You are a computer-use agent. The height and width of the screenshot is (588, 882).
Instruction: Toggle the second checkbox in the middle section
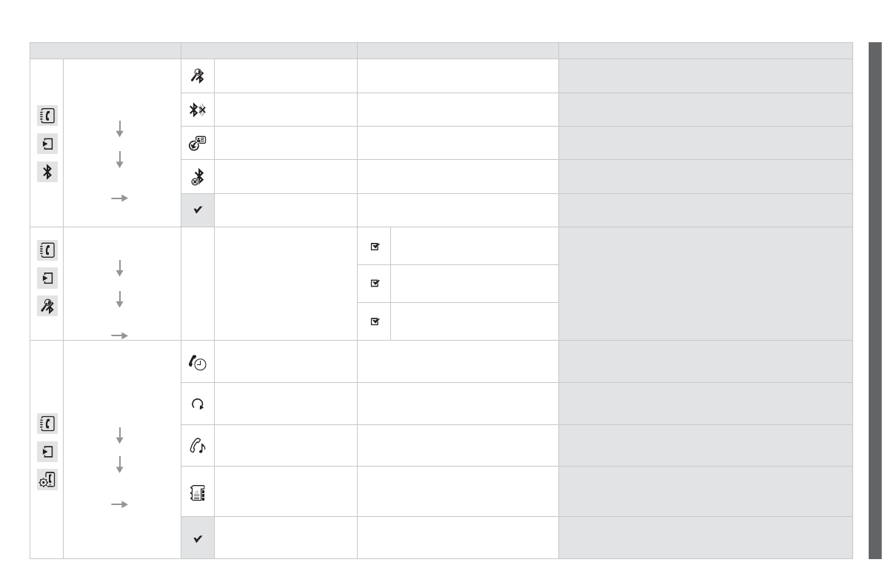point(375,284)
